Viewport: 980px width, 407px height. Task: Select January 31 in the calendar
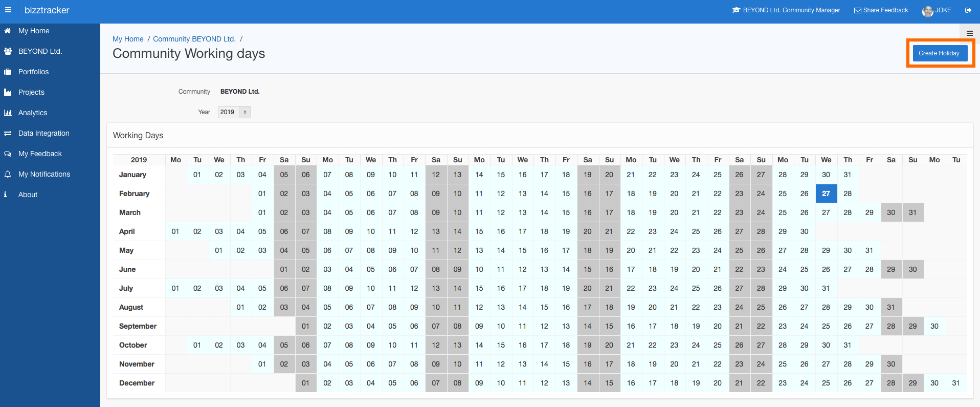[x=848, y=175]
